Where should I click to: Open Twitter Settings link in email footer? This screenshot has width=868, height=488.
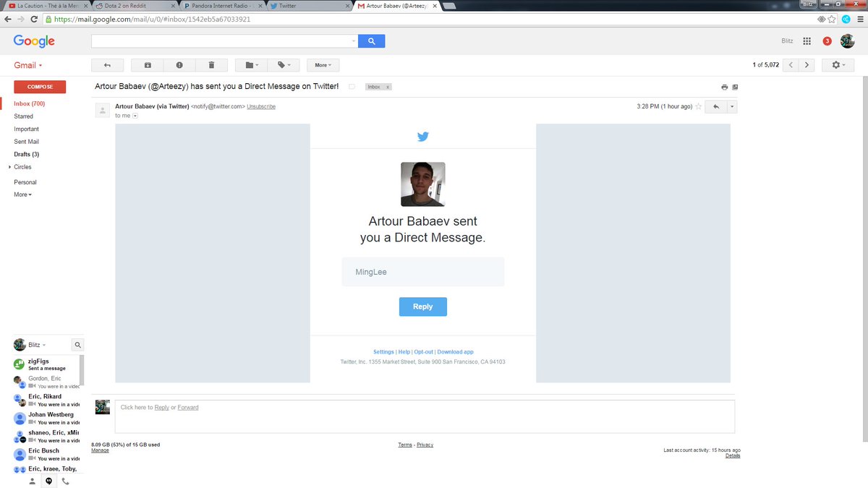point(383,352)
